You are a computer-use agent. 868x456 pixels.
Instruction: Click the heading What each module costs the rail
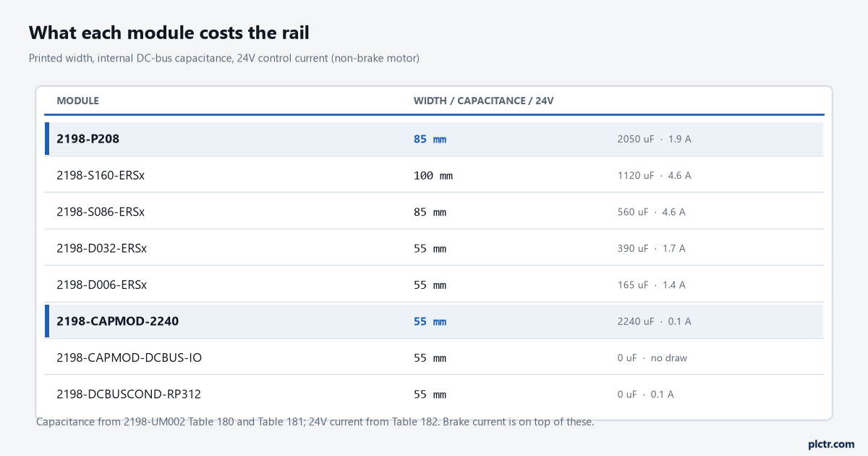[170, 33]
